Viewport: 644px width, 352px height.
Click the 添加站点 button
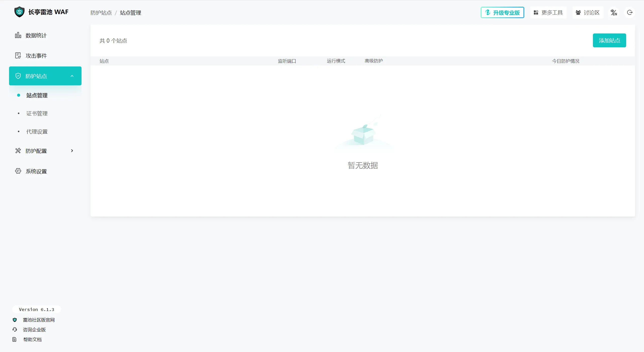[x=609, y=40]
